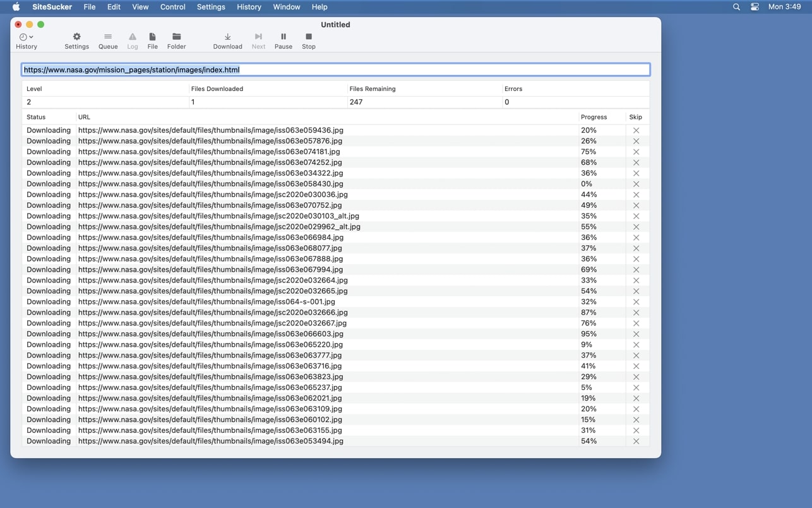Open the Settings menu in menu bar
This screenshot has width=812, height=508.
[x=211, y=7]
